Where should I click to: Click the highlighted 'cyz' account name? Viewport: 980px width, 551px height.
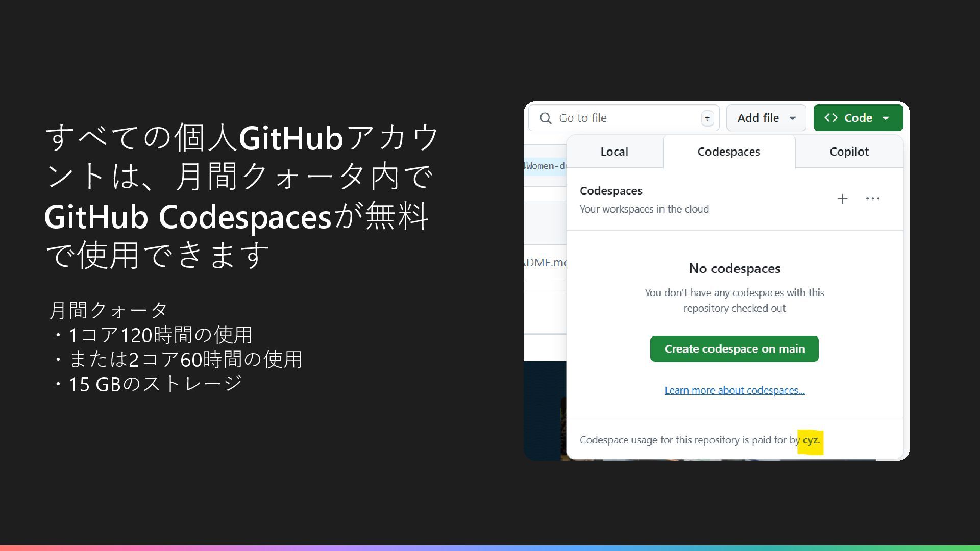point(811,440)
